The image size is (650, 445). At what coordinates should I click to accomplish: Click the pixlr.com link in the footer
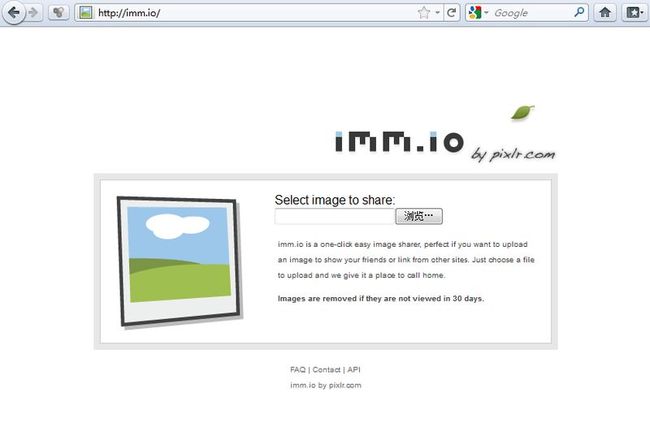point(345,385)
